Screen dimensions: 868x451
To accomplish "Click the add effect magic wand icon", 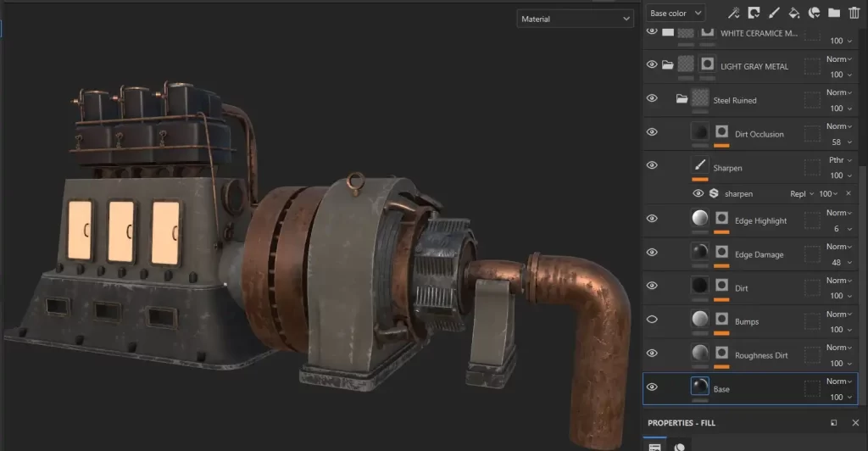I will point(734,13).
